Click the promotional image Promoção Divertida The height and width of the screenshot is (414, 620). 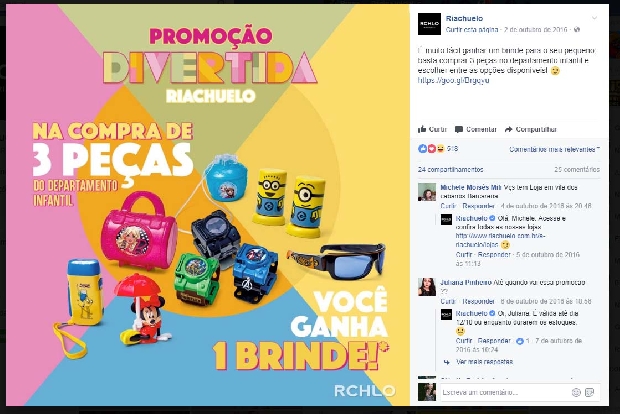pyautogui.click(x=208, y=205)
